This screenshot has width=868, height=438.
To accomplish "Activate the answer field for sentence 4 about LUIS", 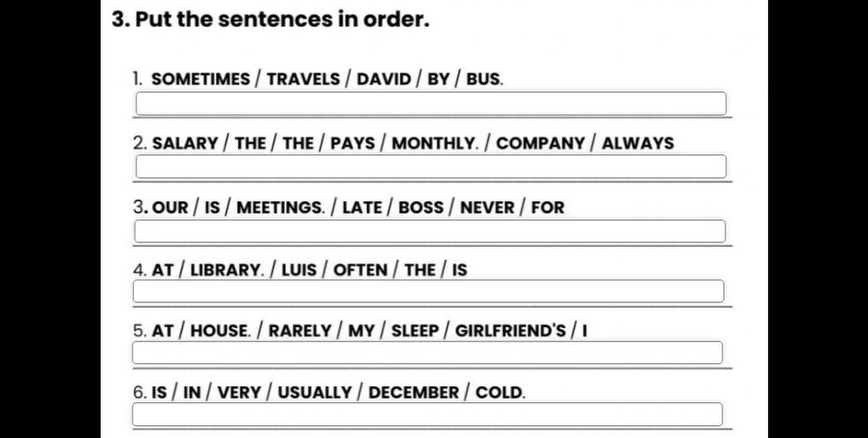I will coord(428,291).
